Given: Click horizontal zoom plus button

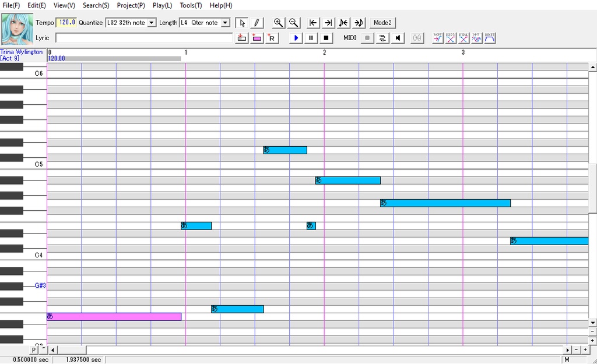Looking at the screenshot, I should click(x=585, y=350).
